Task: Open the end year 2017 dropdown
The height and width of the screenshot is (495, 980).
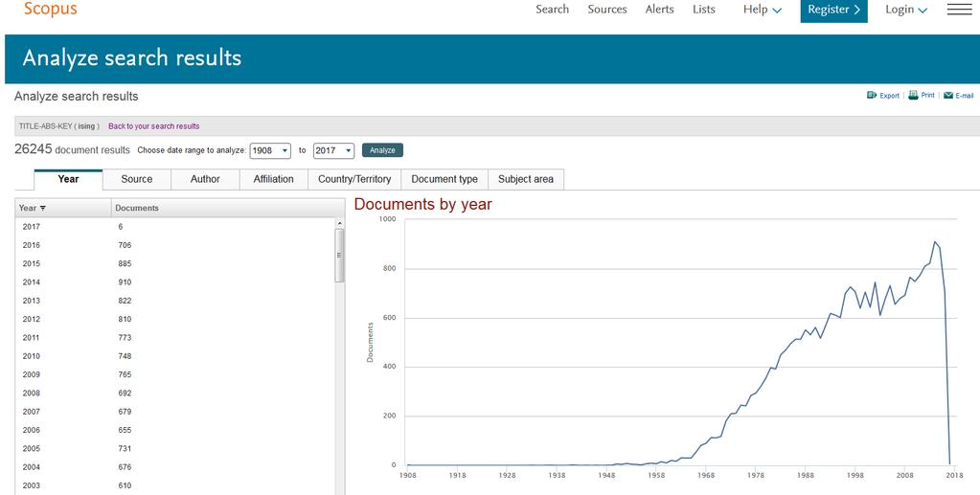Action: click(x=333, y=150)
